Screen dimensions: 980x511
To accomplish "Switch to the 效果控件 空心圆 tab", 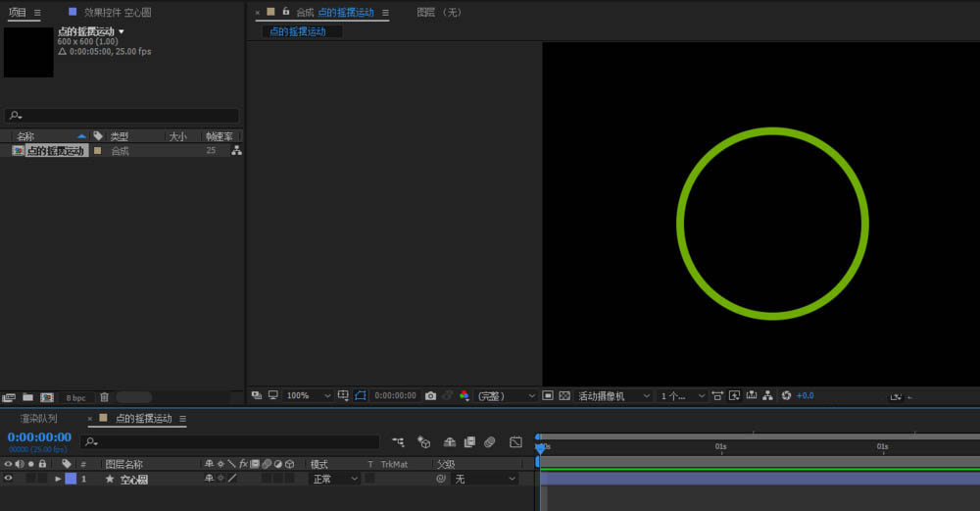I will (x=117, y=13).
